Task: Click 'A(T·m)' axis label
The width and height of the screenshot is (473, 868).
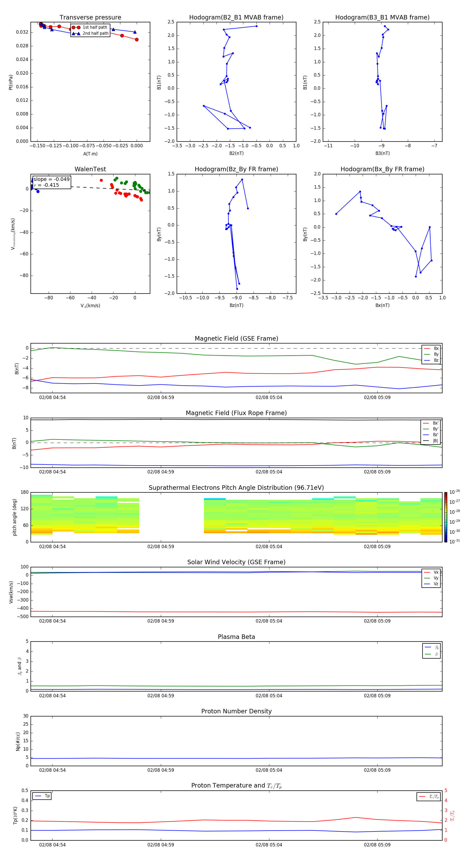Action: (90, 154)
